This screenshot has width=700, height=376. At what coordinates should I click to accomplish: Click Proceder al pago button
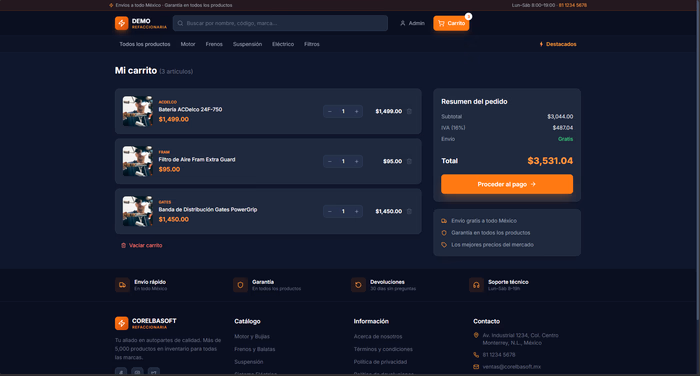pos(507,184)
